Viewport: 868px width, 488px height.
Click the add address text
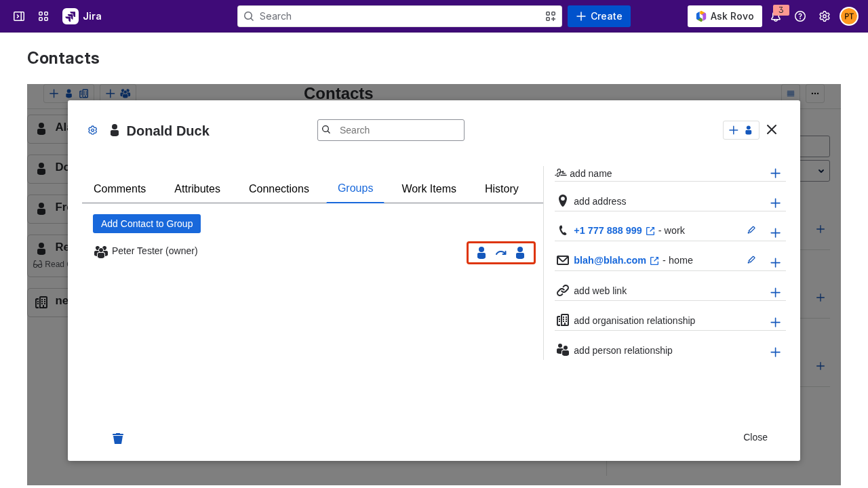pyautogui.click(x=599, y=201)
